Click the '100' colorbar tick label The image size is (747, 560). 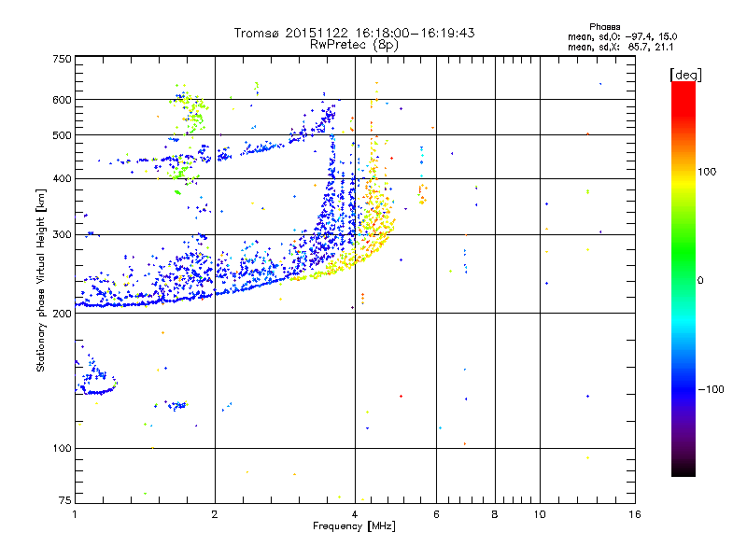click(707, 172)
